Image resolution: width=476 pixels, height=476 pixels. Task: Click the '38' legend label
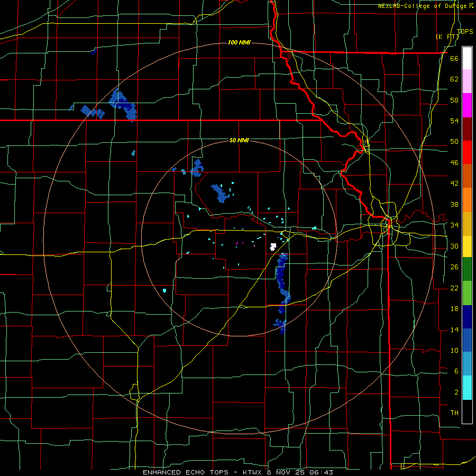(x=454, y=204)
